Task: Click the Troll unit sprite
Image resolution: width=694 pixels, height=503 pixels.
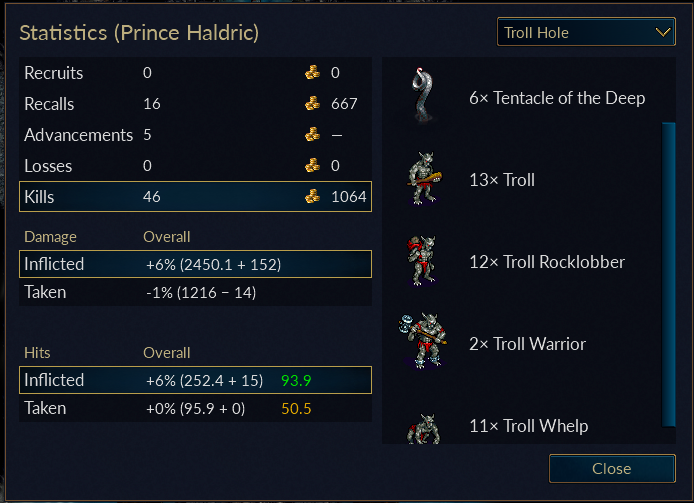Action: point(424,178)
